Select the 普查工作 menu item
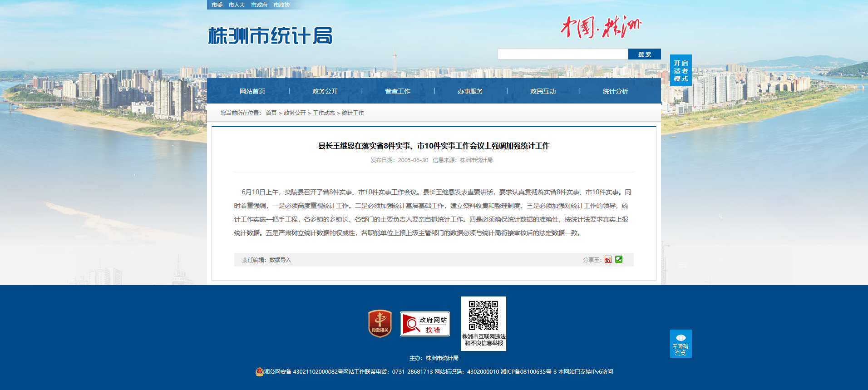The image size is (868, 390). tap(398, 91)
